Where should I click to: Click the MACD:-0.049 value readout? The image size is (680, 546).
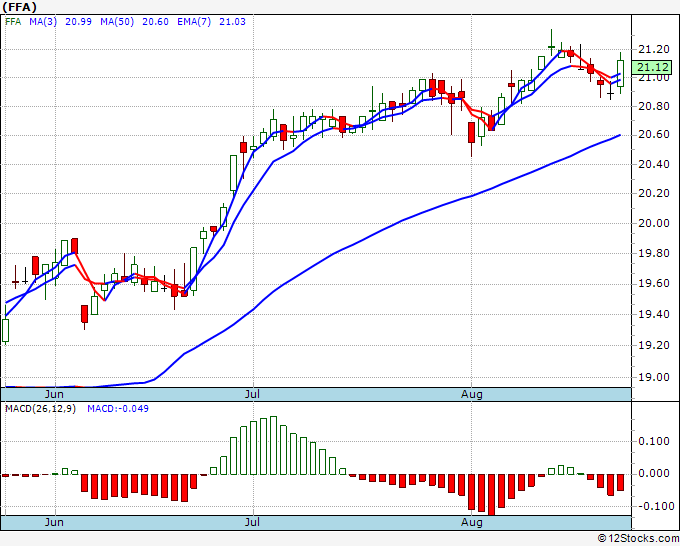coord(118,409)
